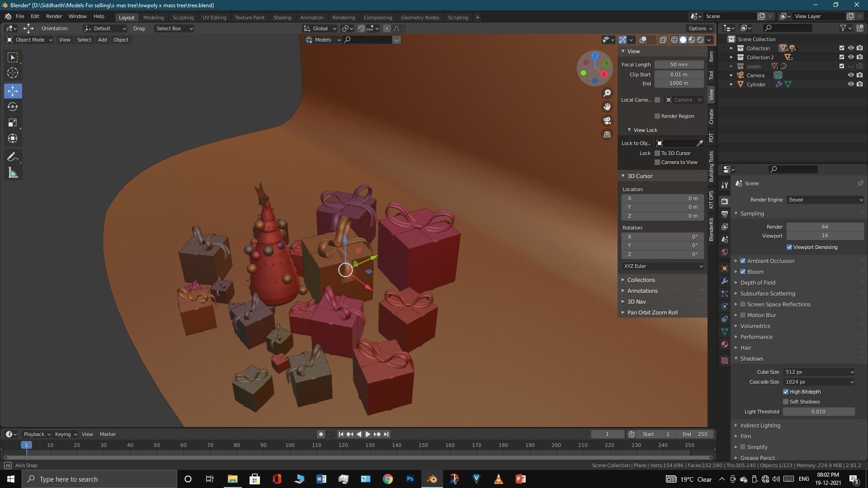Expand Collection 2 in outliner

point(731,57)
